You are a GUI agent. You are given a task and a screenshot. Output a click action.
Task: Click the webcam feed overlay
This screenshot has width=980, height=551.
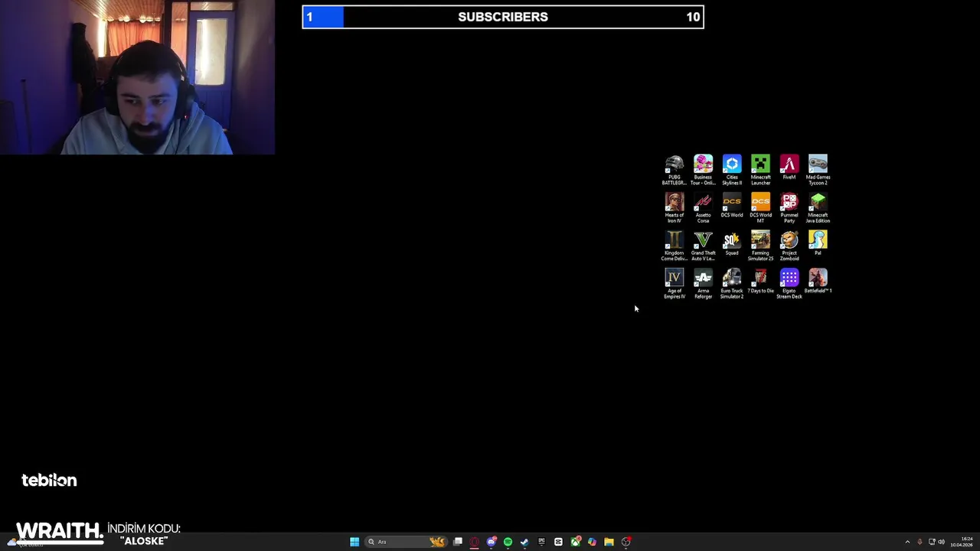[x=137, y=77]
